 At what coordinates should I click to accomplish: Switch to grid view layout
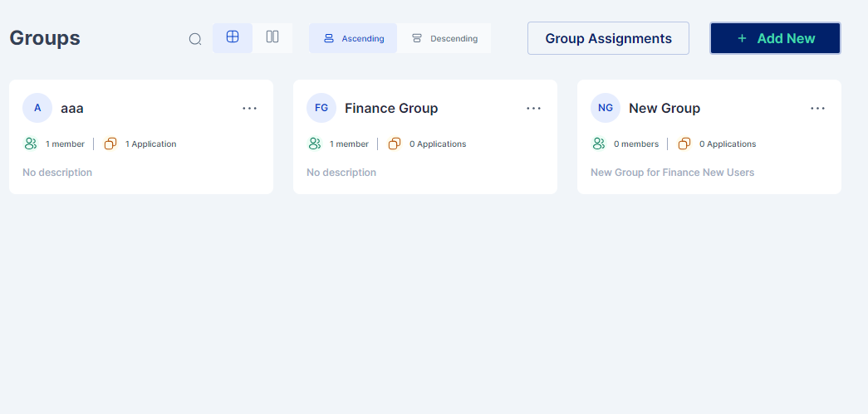pos(233,37)
